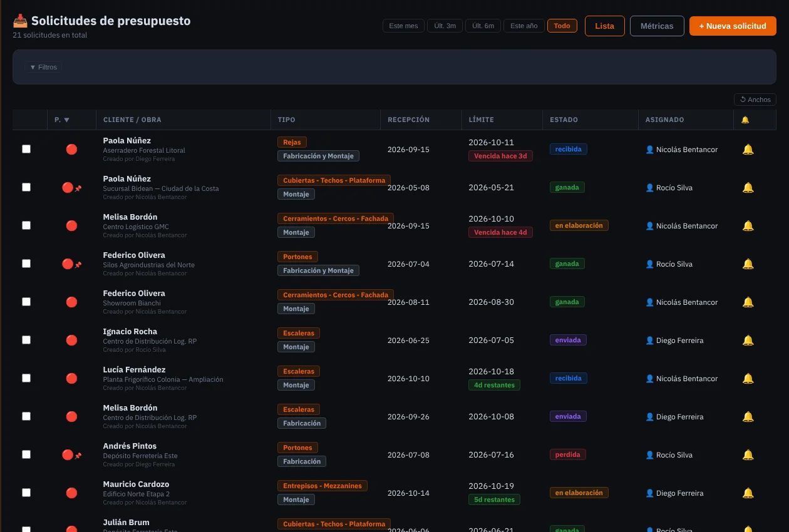Switch to Lista view
This screenshot has width=789, height=532.
[x=605, y=26]
